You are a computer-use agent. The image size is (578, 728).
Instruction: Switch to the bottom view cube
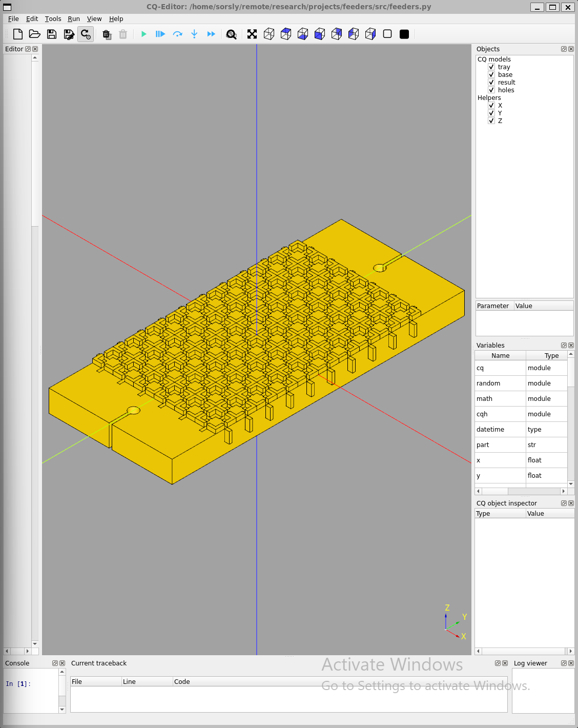(x=303, y=34)
